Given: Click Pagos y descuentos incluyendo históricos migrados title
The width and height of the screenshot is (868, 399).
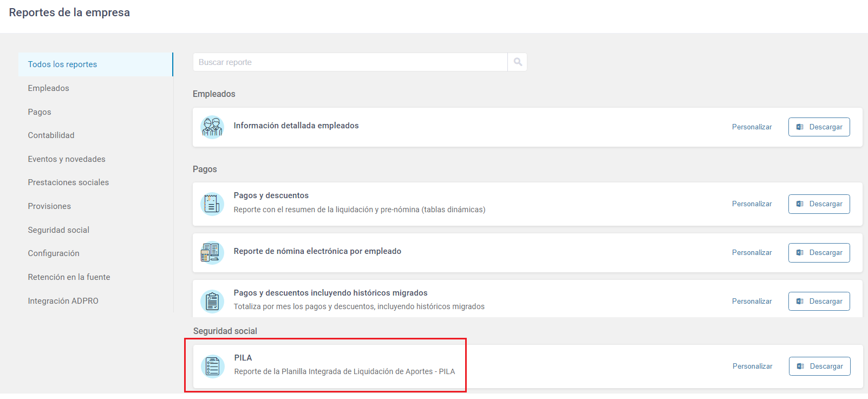Looking at the screenshot, I should click(330, 293).
